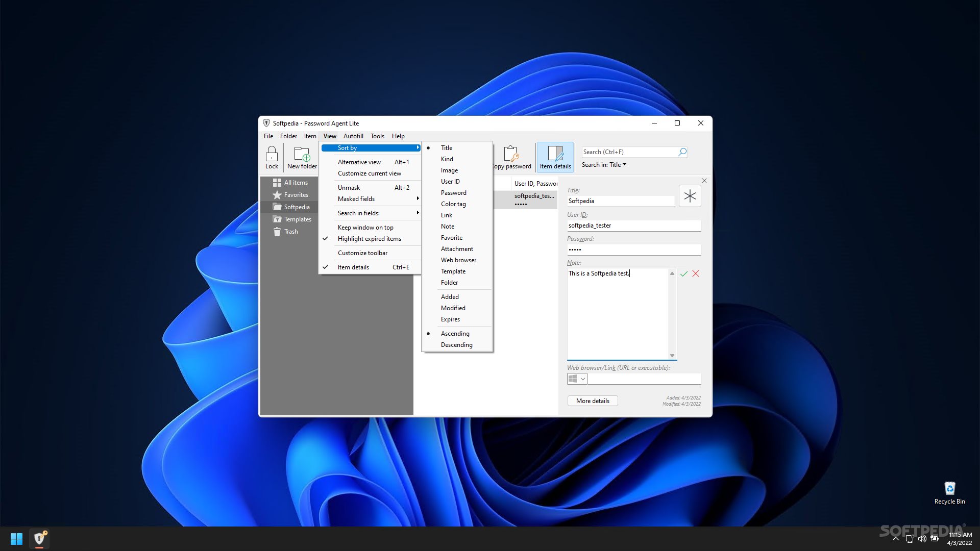Show hidden tray icons chevron
Image resolution: width=980 pixels, height=551 pixels.
click(x=895, y=539)
